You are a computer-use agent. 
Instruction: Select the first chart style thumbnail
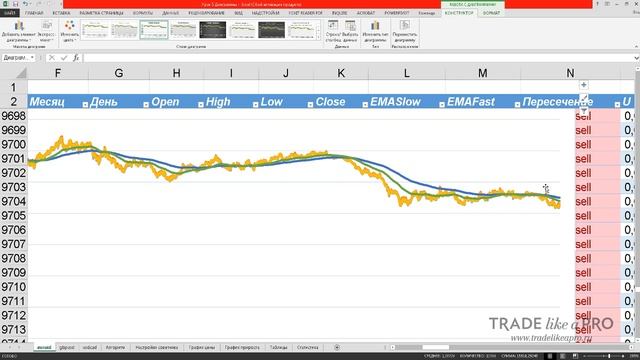point(95,30)
